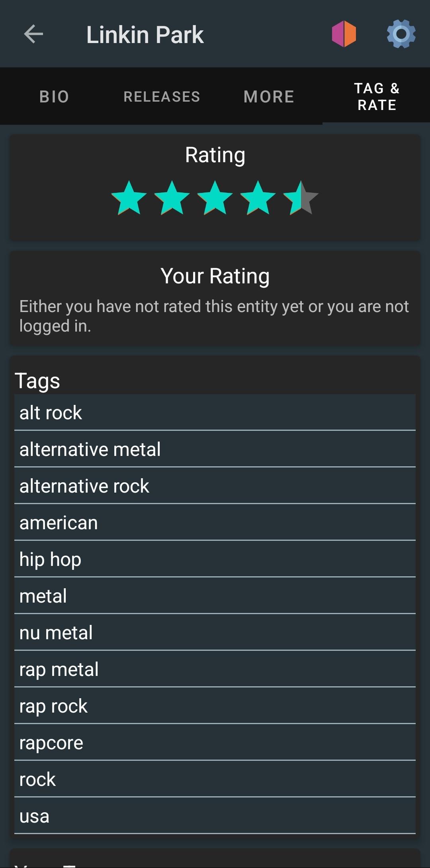Tap the usa tag

click(215, 816)
